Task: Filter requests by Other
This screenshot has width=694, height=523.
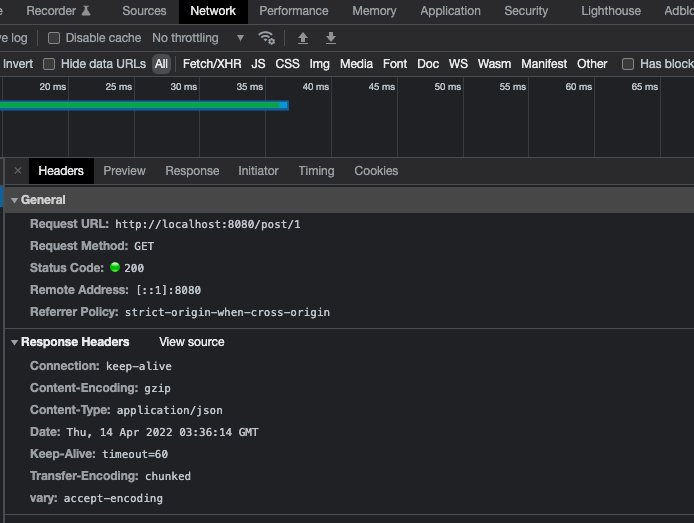Action: point(592,64)
